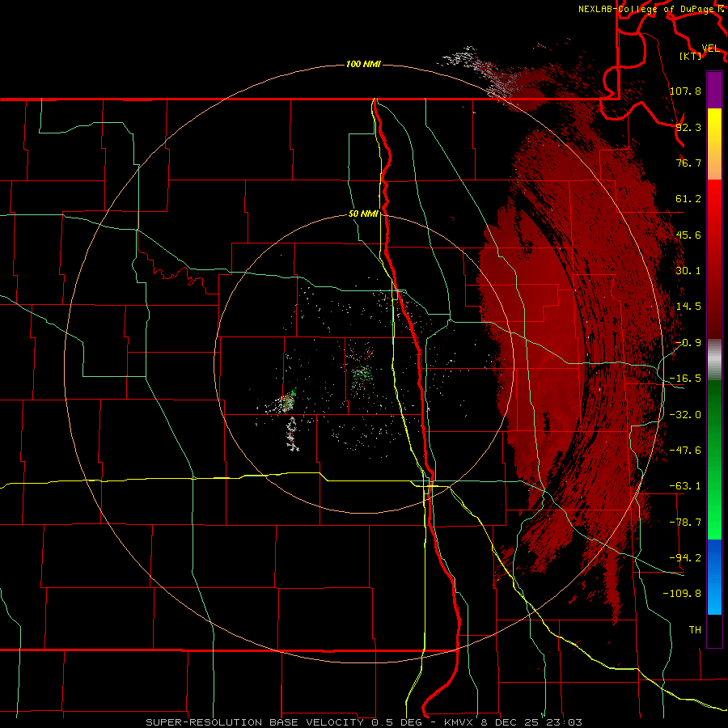Viewport: 728px width, 728px height.
Task: Pick the green segment of the color bar
Action: (x=714, y=459)
